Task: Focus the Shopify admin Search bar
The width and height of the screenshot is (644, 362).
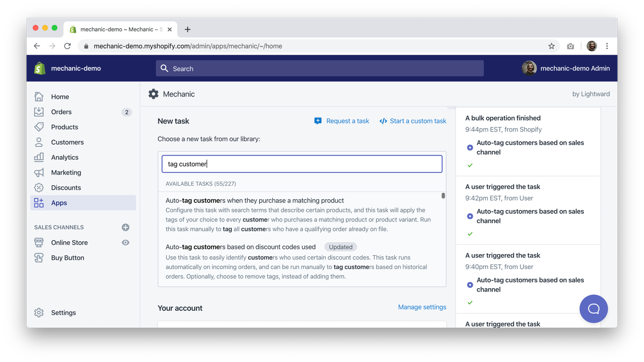Action: pos(320,68)
